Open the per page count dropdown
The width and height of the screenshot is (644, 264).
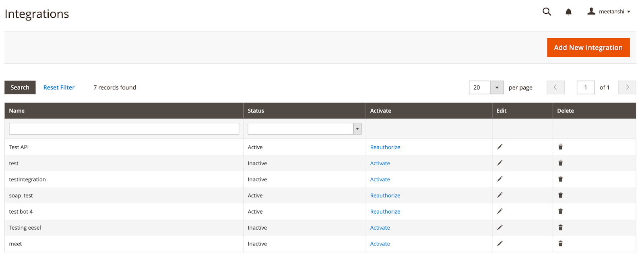[x=497, y=87]
